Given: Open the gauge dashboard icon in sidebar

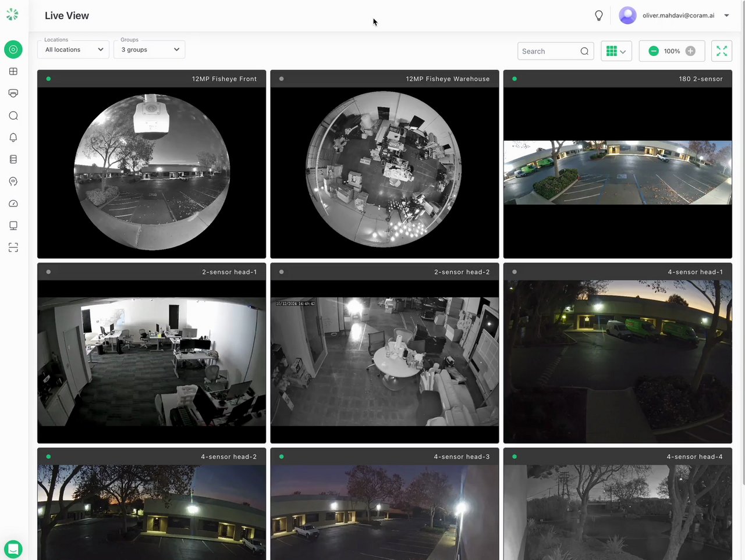Looking at the screenshot, I should 13,204.
